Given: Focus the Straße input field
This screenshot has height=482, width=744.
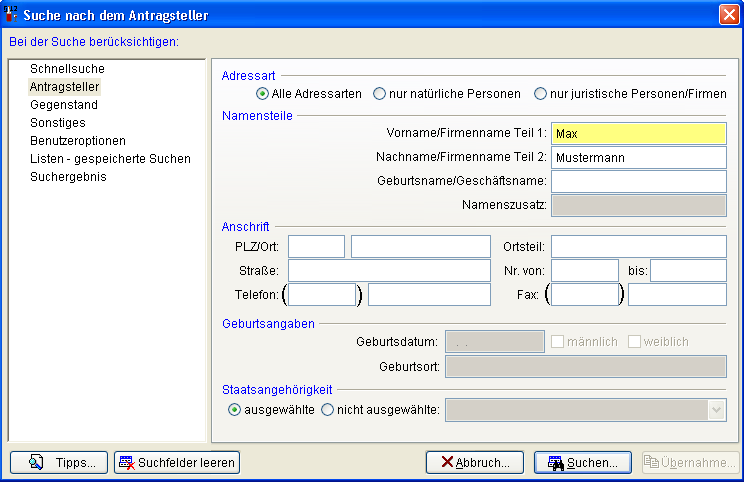Looking at the screenshot, I should click(x=389, y=270).
